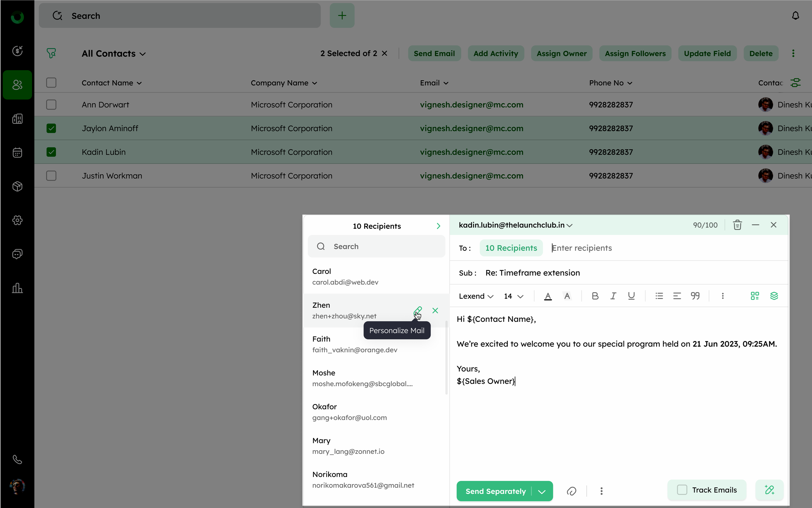
Task: Enable the Track Emails checkbox
Action: [682, 490]
